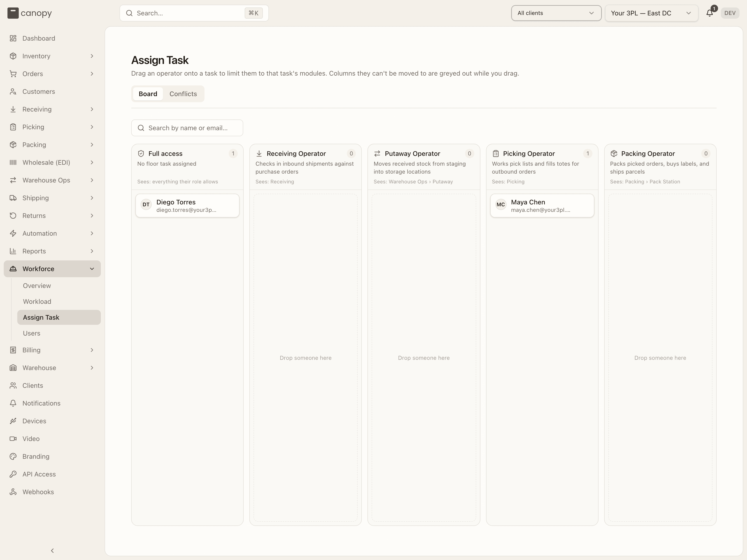Click the Packing Operator column title
This screenshot has width=747, height=560.
(x=648, y=154)
